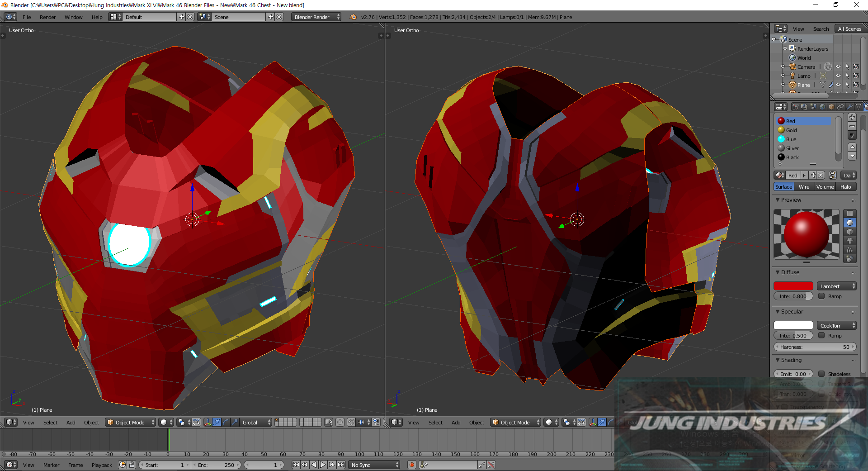Unlink the Red material with the X icon

coord(821,176)
